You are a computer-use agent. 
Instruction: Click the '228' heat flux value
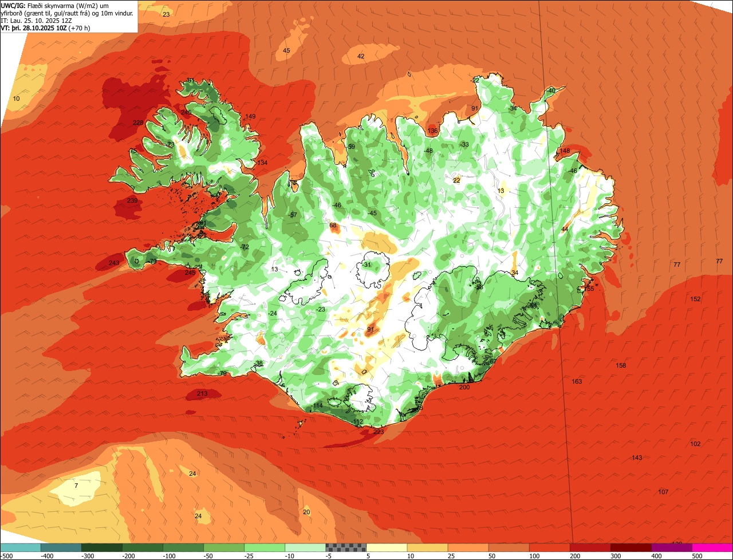pyautogui.click(x=138, y=123)
